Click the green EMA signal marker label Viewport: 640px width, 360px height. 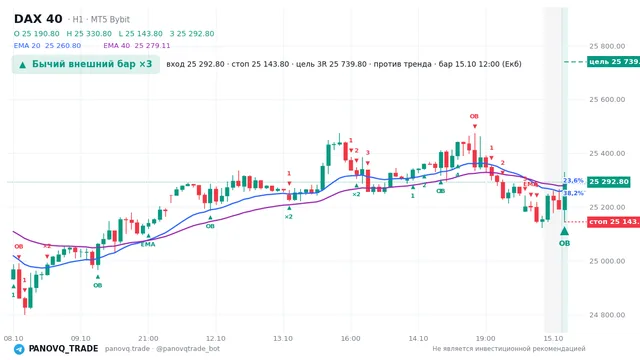tap(148, 244)
